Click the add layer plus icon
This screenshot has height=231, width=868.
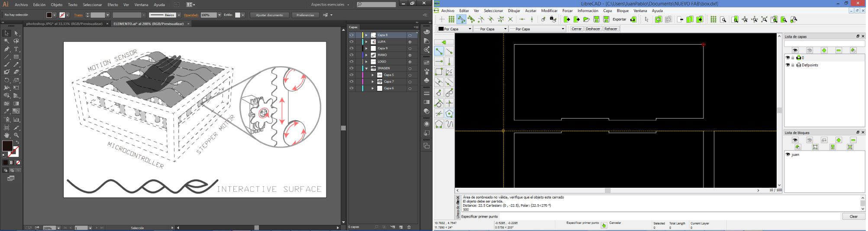(x=824, y=51)
